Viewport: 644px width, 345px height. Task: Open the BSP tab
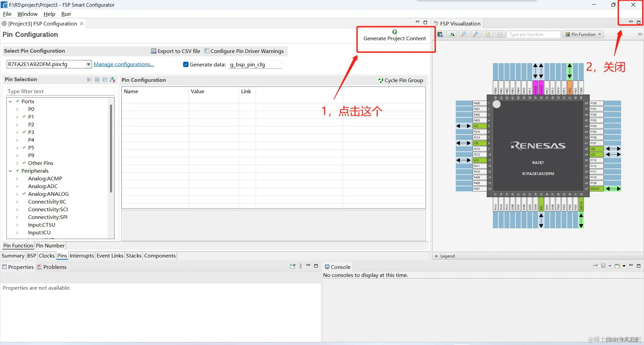[x=32, y=255]
